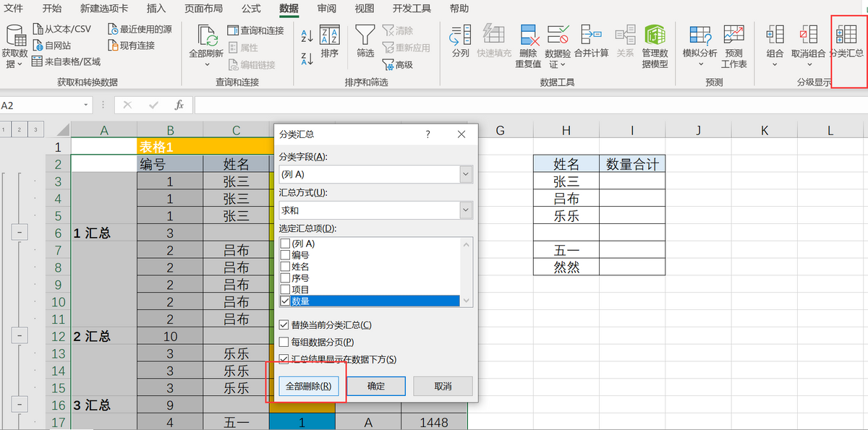Open 现有连接 existing connections

pyautogui.click(x=131, y=46)
